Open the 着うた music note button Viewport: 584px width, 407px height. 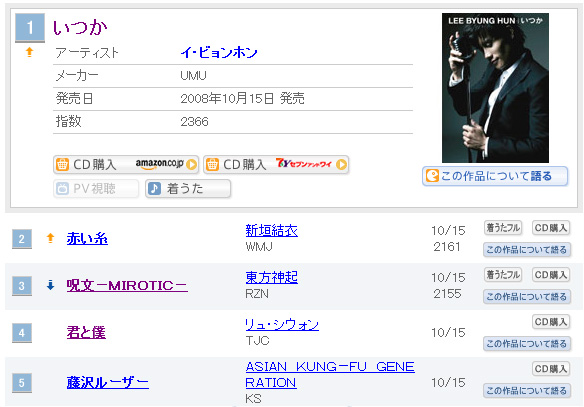[188, 188]
